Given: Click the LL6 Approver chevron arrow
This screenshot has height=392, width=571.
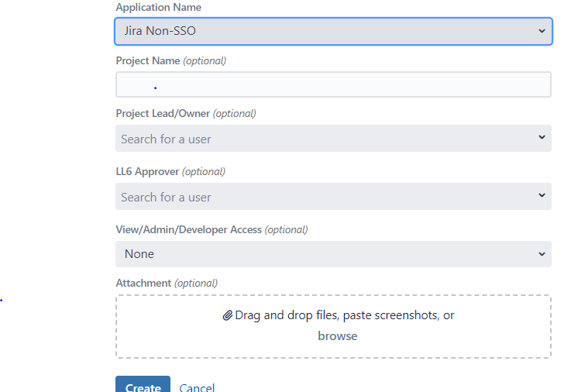Looking at the screenshot, I should pyautogui.click(x=542, y=195).
